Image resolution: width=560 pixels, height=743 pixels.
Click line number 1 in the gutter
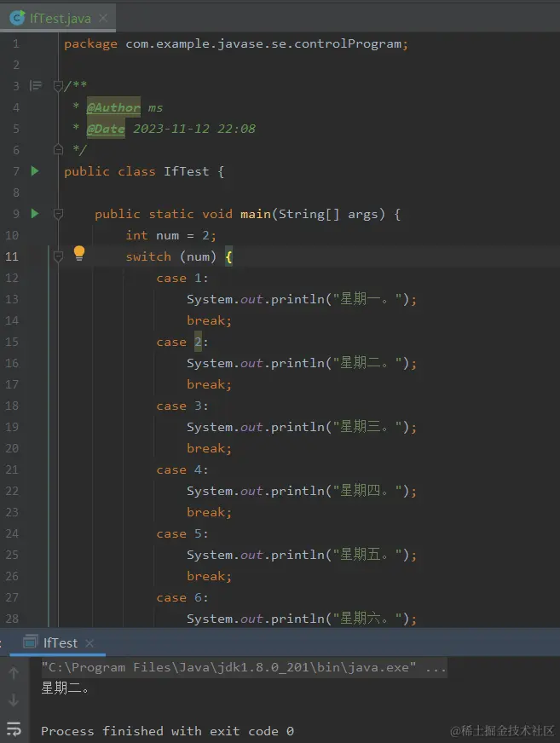16,44
